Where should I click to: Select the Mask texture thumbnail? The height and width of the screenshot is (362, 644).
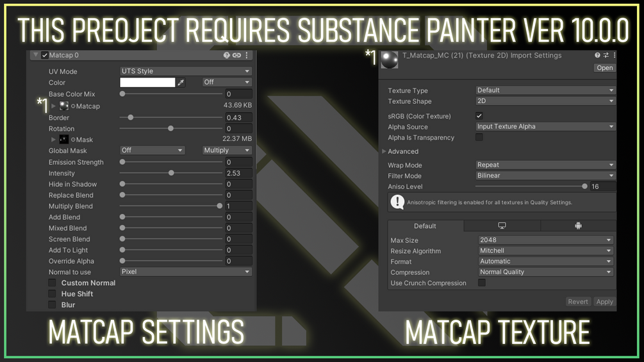click(x=64, y=140)
